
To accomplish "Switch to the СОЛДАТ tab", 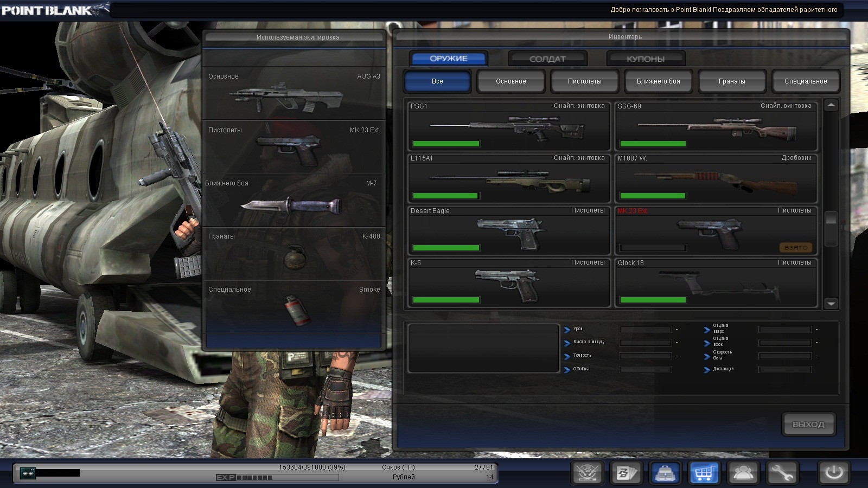I will [547, 59].
